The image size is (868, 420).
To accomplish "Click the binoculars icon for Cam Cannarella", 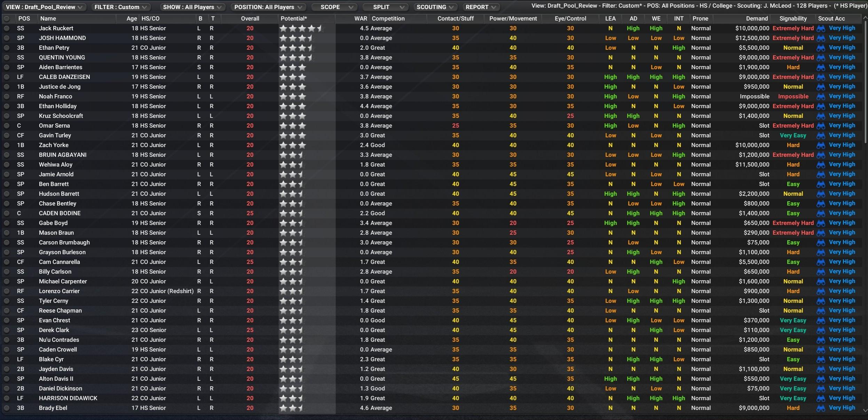I will click(x=821, y=262).
